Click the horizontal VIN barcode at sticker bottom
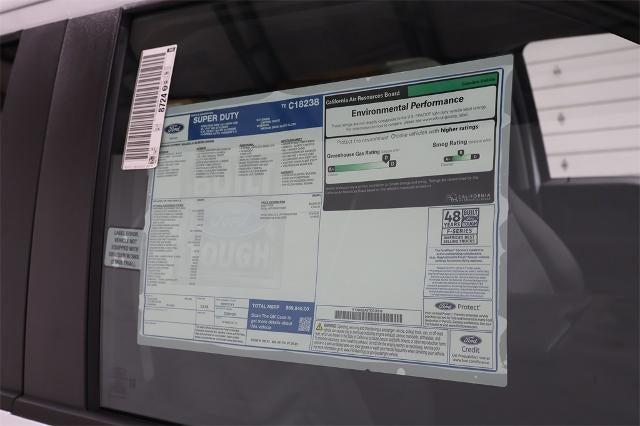Screen dimensions: 640x426 pyautogui.click(x=362, y=316)
